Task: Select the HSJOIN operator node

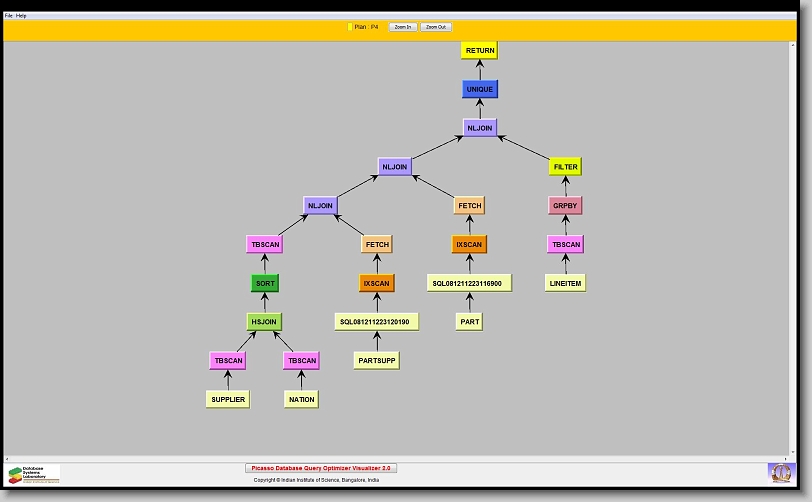Action: point(265,321)
